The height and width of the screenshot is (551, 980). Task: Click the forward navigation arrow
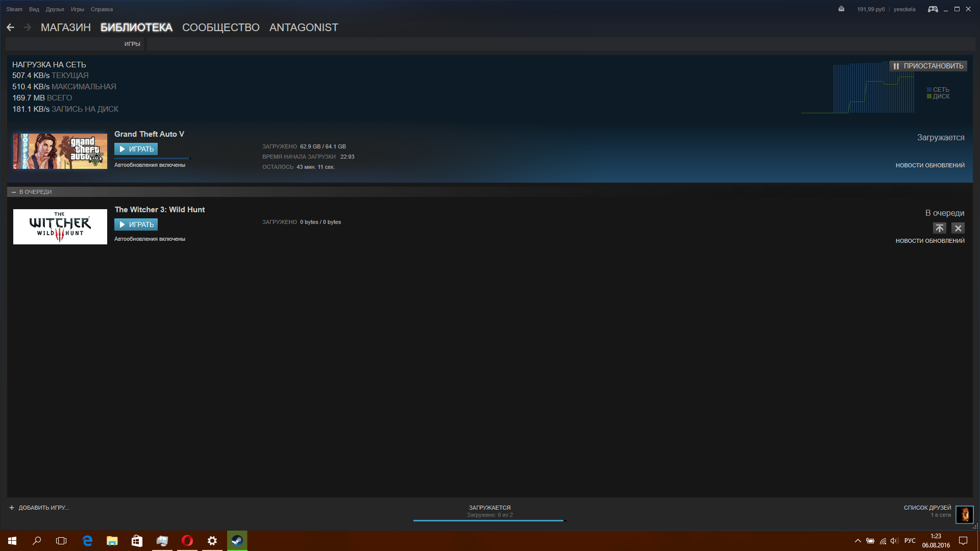[28, 28]
